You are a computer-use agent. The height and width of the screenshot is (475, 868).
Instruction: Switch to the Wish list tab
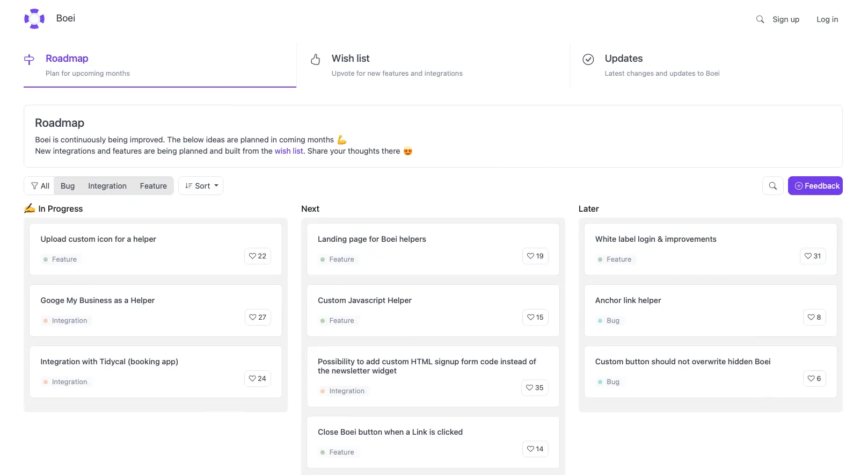tap(433, 65)
